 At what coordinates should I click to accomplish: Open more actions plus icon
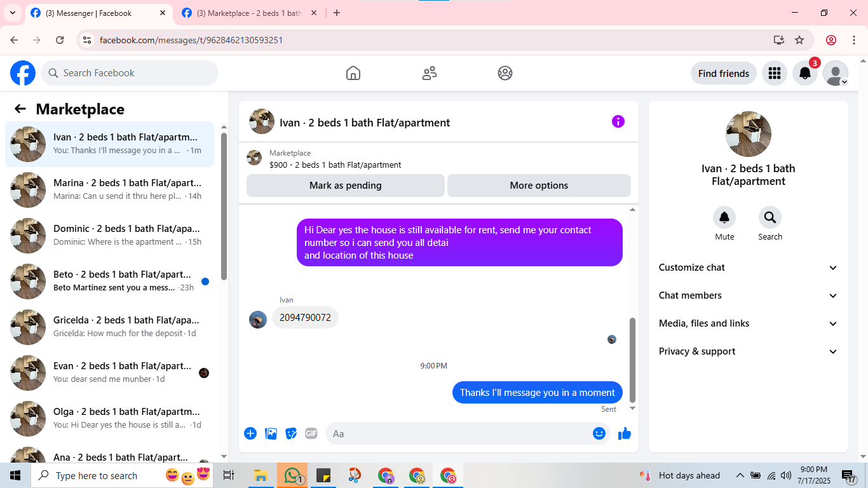pos(250,433)
